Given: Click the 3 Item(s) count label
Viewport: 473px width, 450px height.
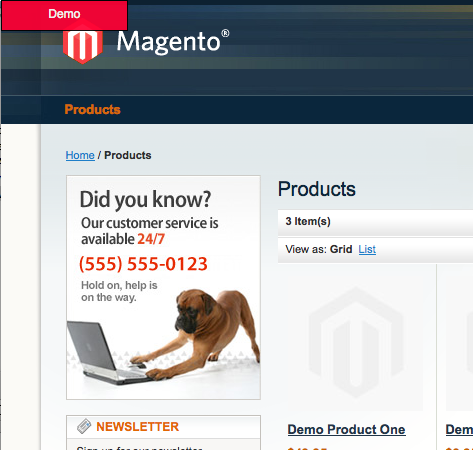Looking at the screenshot, I should click(308, 221).
